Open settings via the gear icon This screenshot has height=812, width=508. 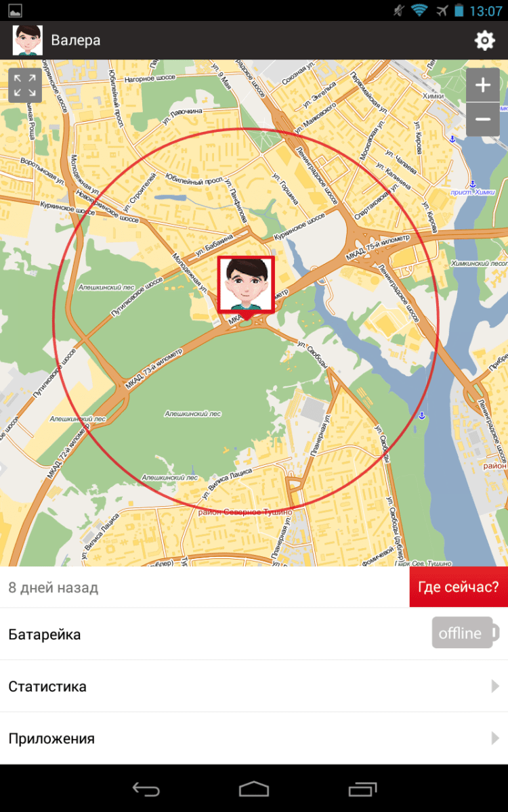tap(484, 41)
